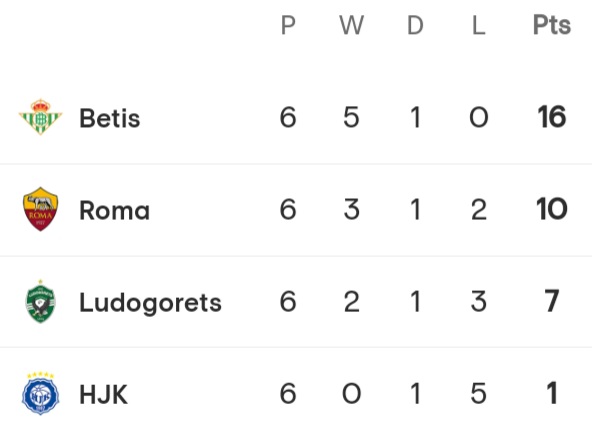Click the AS Roma crest icon
This screenshot has width=602, height=421.
(x=40, y=209)
